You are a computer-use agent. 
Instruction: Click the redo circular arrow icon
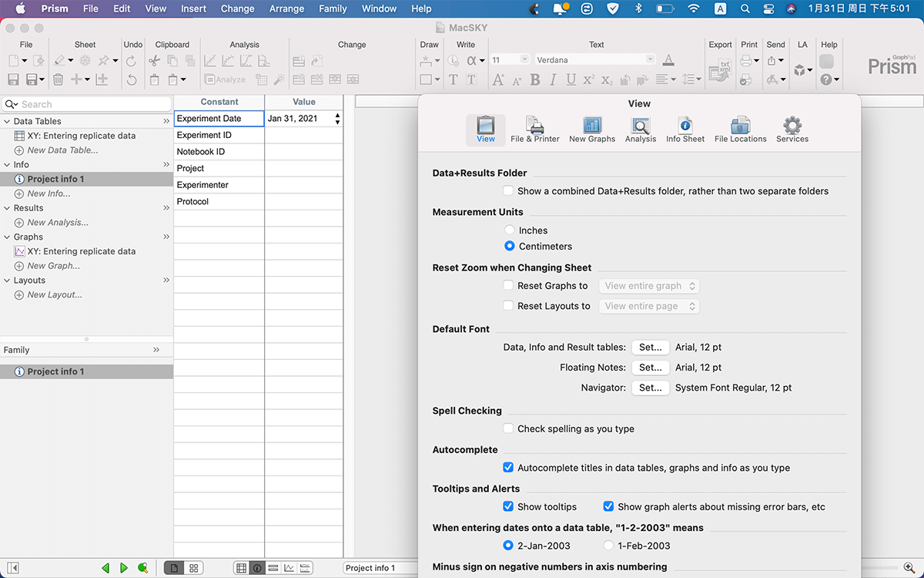coord(131,61)
